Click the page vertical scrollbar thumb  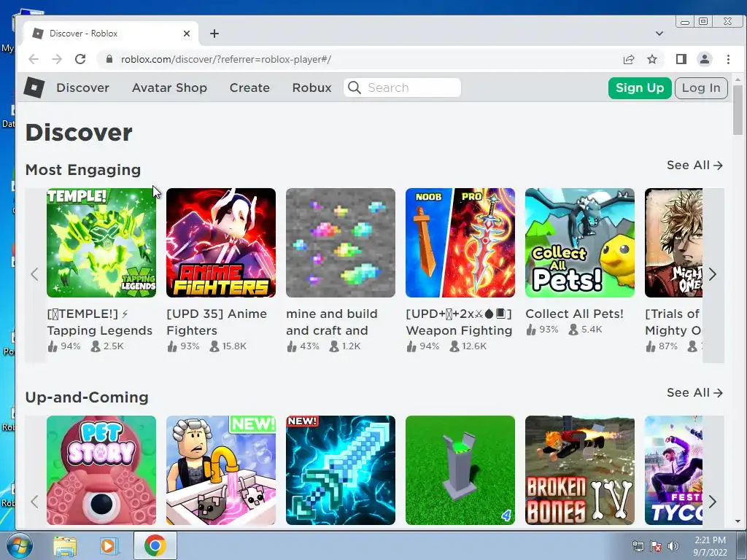[738, 111]
